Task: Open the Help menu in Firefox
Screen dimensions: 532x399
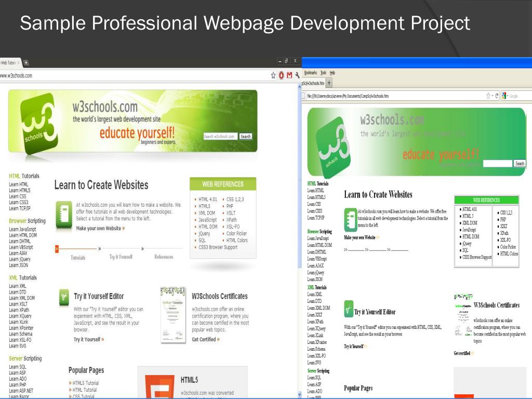Action: (x=332, y=73)
